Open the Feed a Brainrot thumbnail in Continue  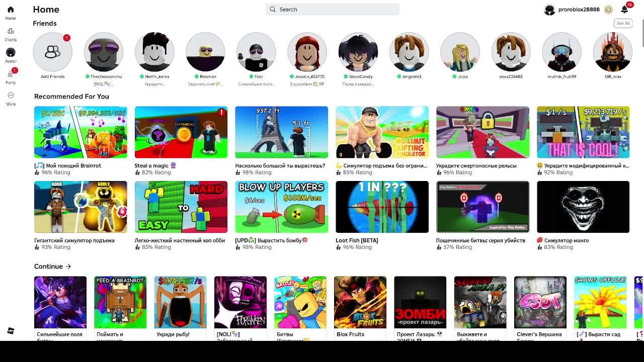point(120,302)
